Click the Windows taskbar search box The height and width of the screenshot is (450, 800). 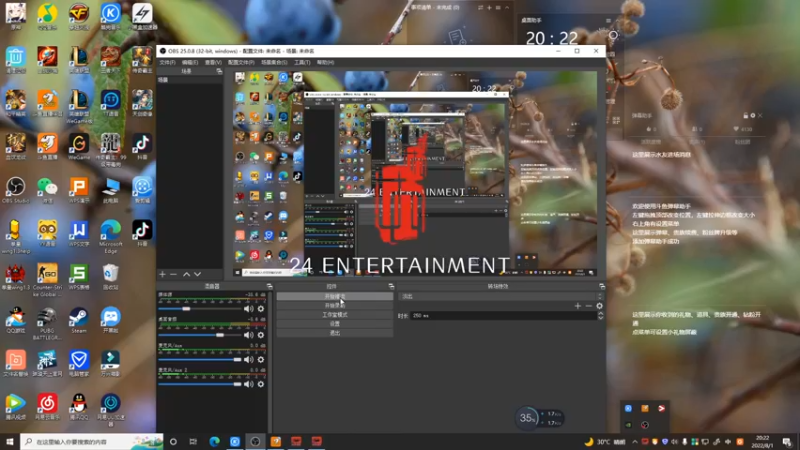[92, 442]
